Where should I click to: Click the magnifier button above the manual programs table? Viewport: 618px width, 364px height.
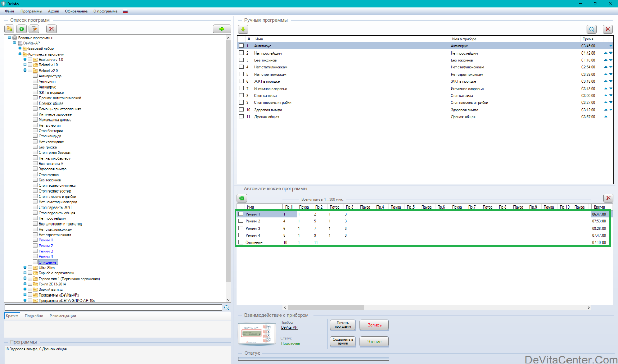[x=592, y=29]
